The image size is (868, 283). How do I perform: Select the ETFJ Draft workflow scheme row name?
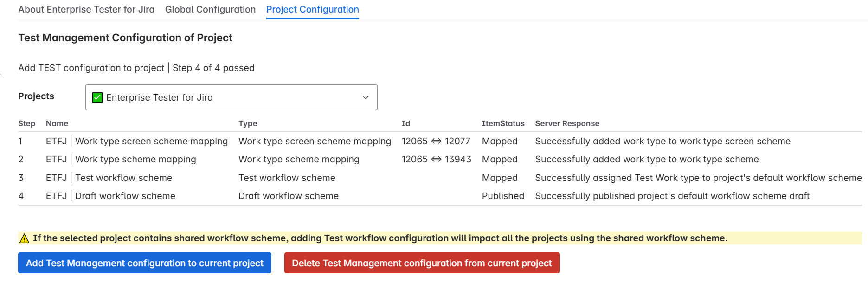110,196
